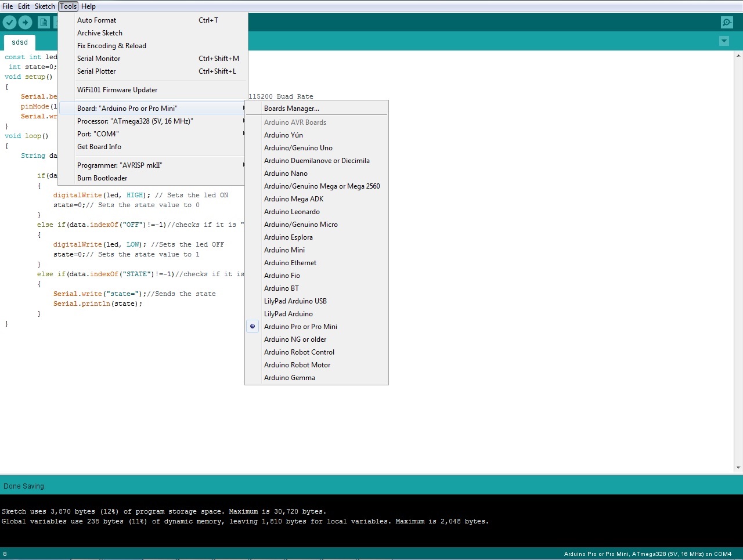Image resolution: width=743 pixels, height=560 pixels.
Task: Select Arduino Esplora board
Action: tap(316, 237)
